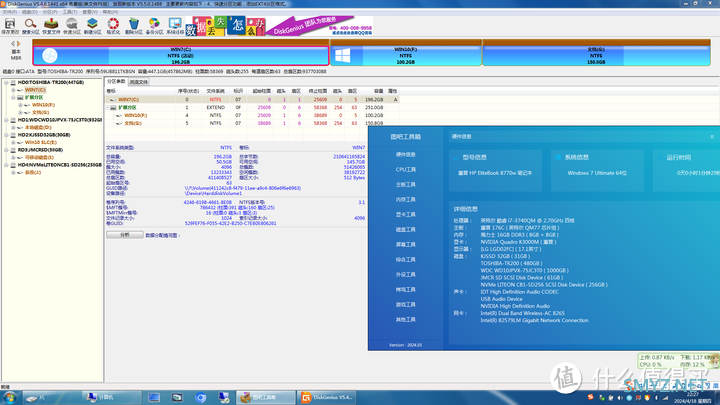Screen dimensions: 720x405
Task: Select 系统(J:) in the disk tree
Action: point(33,173)
